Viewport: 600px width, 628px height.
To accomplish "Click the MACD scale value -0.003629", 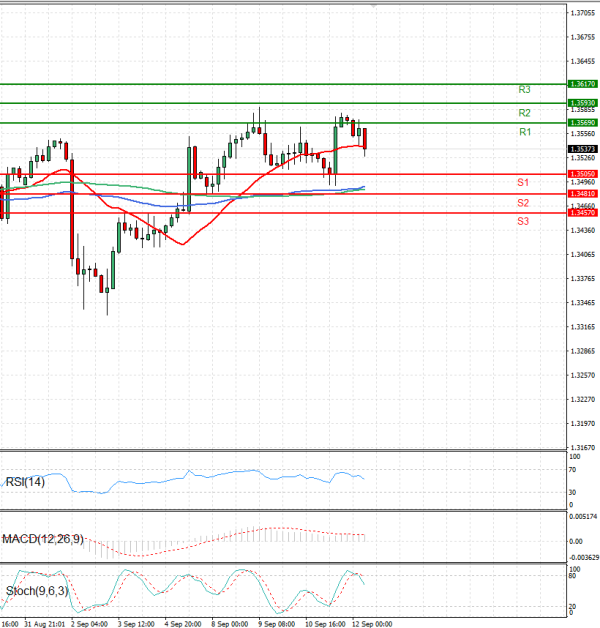I will pos(584,558).
